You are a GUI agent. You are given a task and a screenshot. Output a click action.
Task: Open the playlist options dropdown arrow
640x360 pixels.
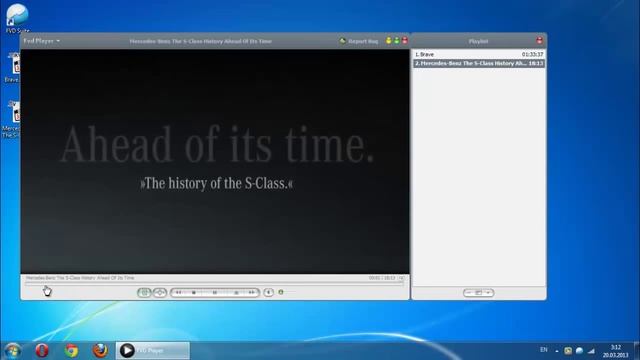click(x=488, y=293)
